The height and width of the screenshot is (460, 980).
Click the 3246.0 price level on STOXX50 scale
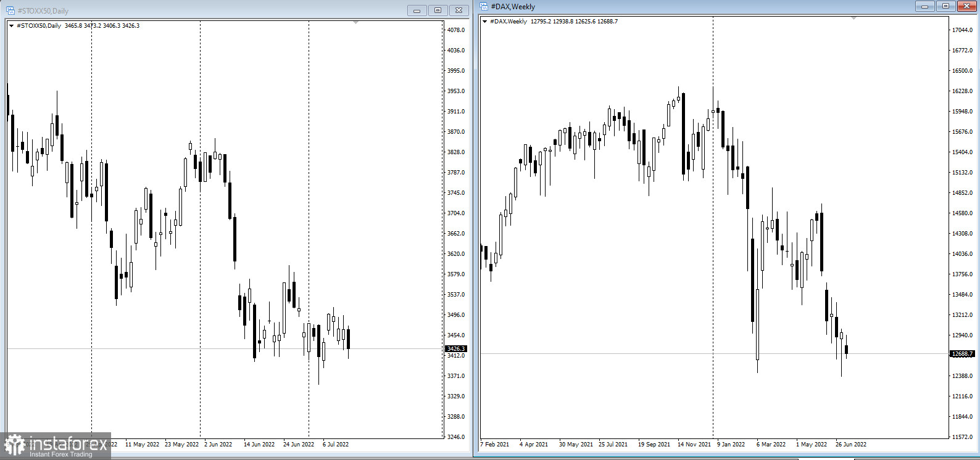(x=456, y=437)
